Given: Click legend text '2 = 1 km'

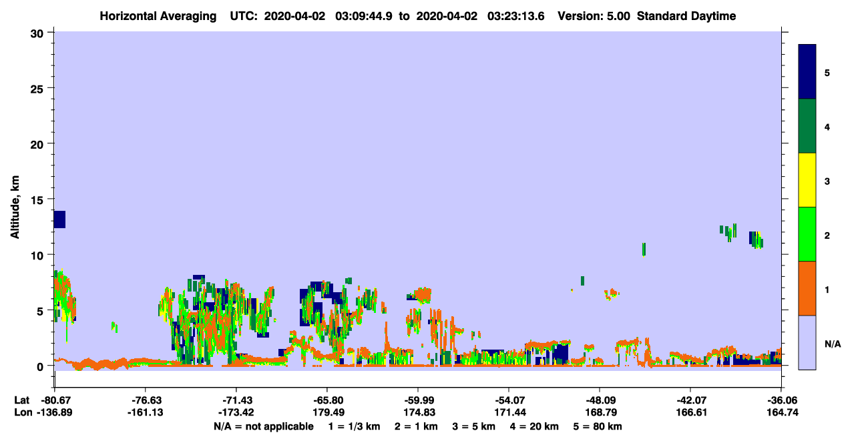Looking at the screenshot, I should 416,426.
